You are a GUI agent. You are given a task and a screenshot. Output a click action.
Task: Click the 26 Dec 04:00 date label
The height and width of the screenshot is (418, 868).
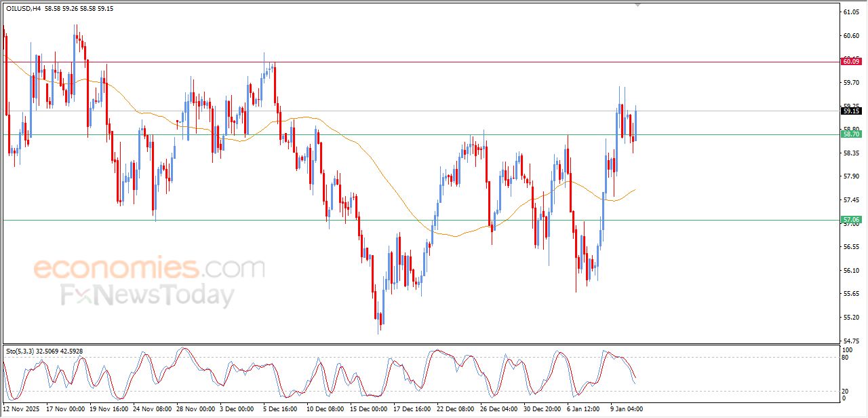point(500,409)
